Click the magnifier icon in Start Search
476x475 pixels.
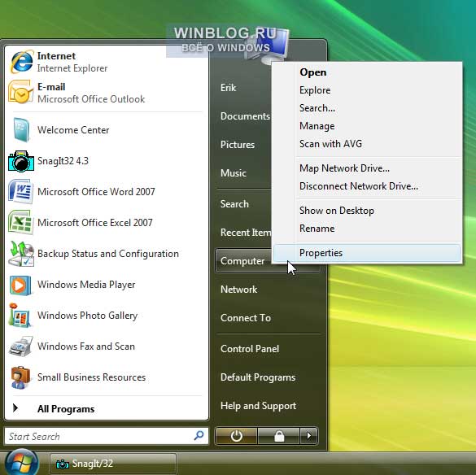[199, 435]
